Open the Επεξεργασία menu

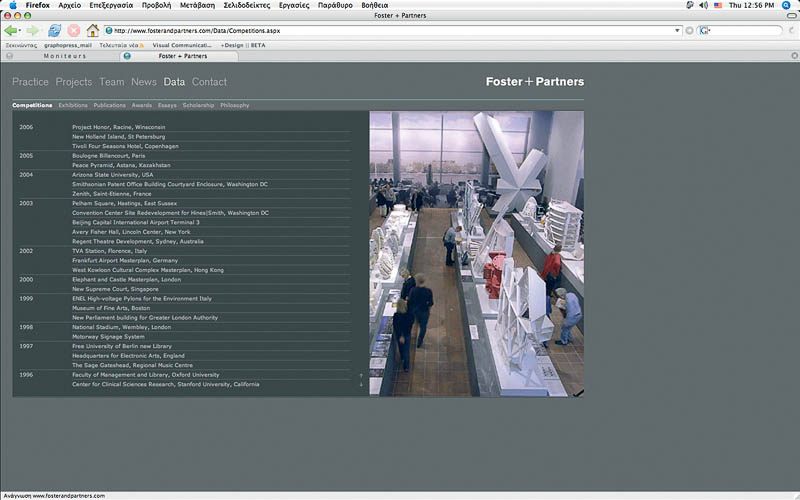click(111, 5)
